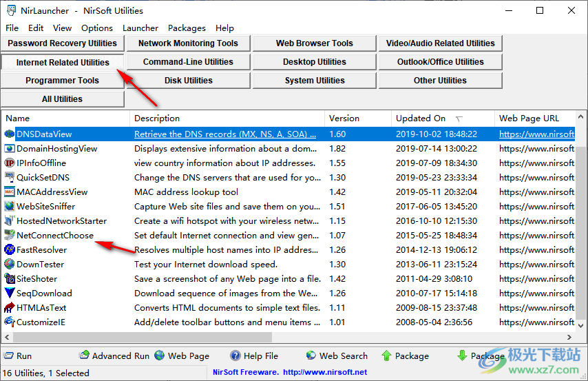
Task: Click the DNSDataView utility icon
Action: pyautogui.click(x=10, y=134)
